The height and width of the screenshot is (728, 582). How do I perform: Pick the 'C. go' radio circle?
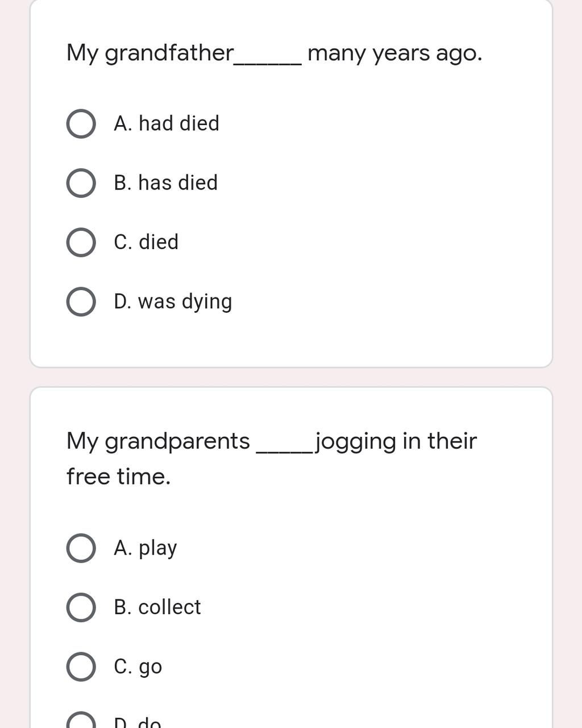click(81, 667)
